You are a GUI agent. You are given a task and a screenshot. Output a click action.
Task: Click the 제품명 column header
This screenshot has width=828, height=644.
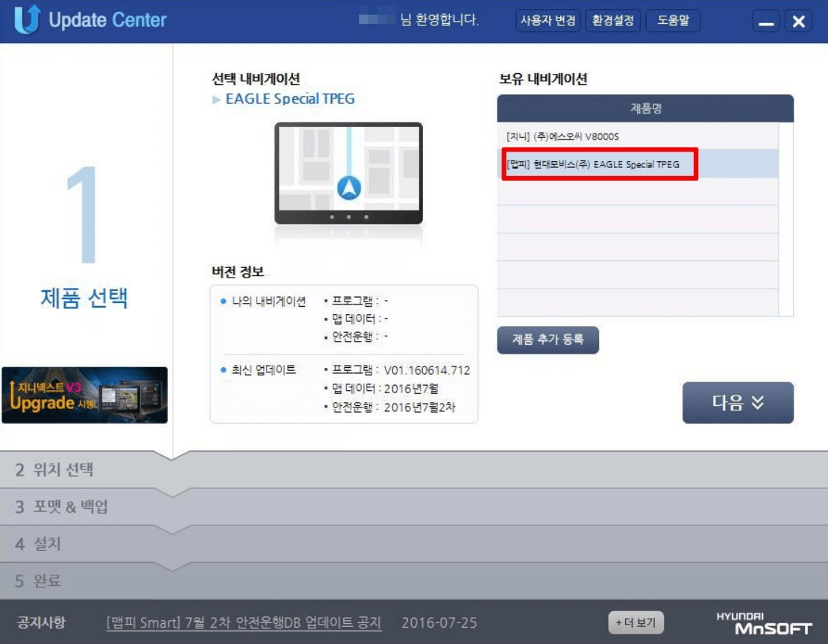coord(644,108)
